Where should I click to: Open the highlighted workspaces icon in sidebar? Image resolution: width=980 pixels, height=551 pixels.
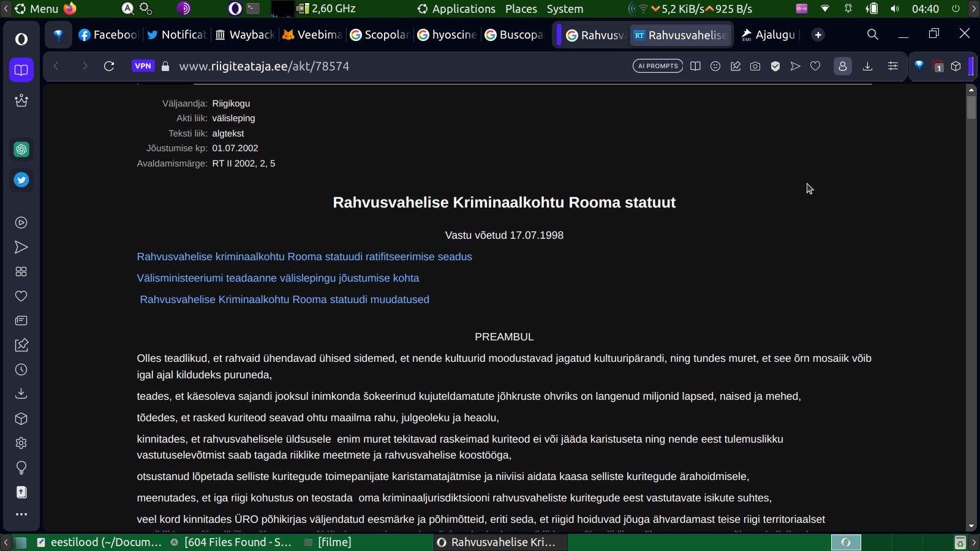pos(21,70)
